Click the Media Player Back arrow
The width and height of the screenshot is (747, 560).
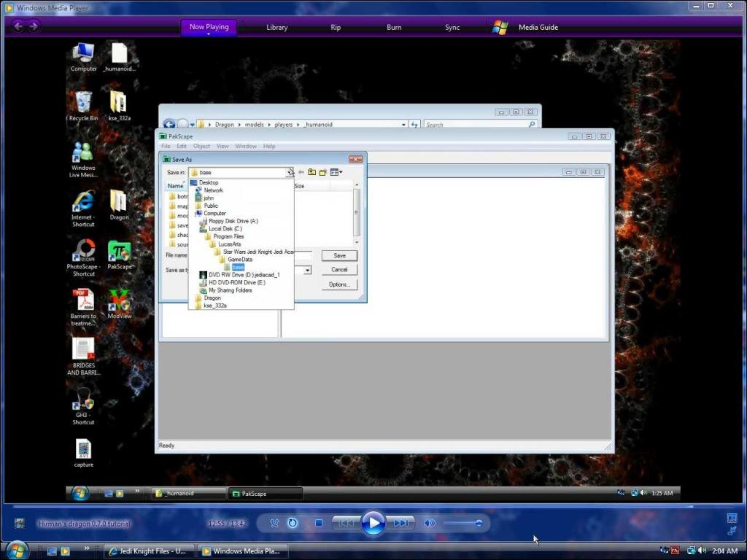[x=18, y=26]
